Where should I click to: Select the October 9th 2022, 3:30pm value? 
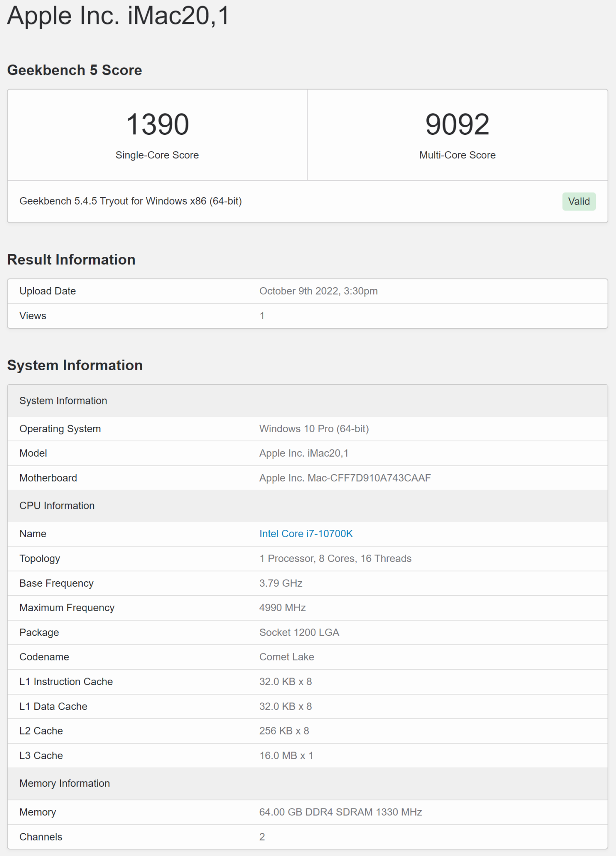(318, 291)
